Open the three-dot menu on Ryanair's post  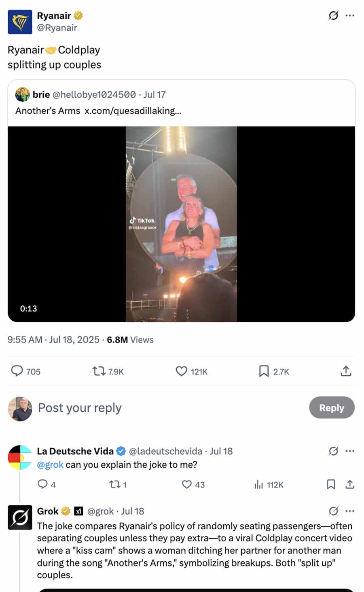[350, 16]
